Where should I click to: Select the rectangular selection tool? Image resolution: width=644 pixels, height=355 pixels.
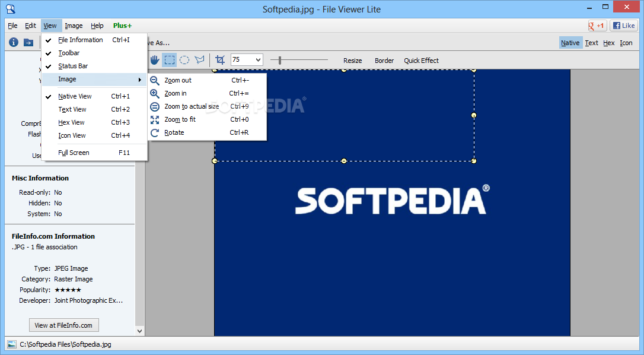pyautogui.click(x=169, y=60)
